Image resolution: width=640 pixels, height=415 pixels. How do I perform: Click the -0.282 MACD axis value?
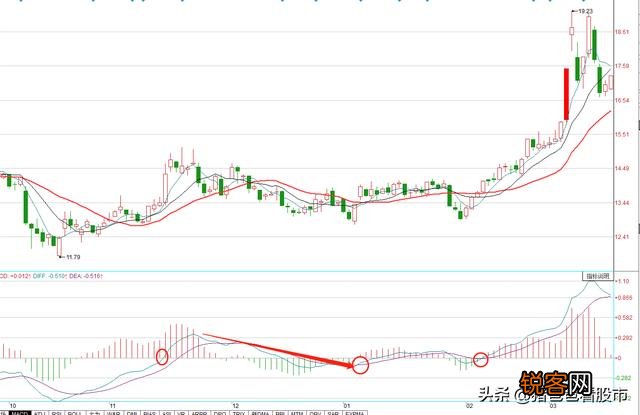(x=624, y=378)
